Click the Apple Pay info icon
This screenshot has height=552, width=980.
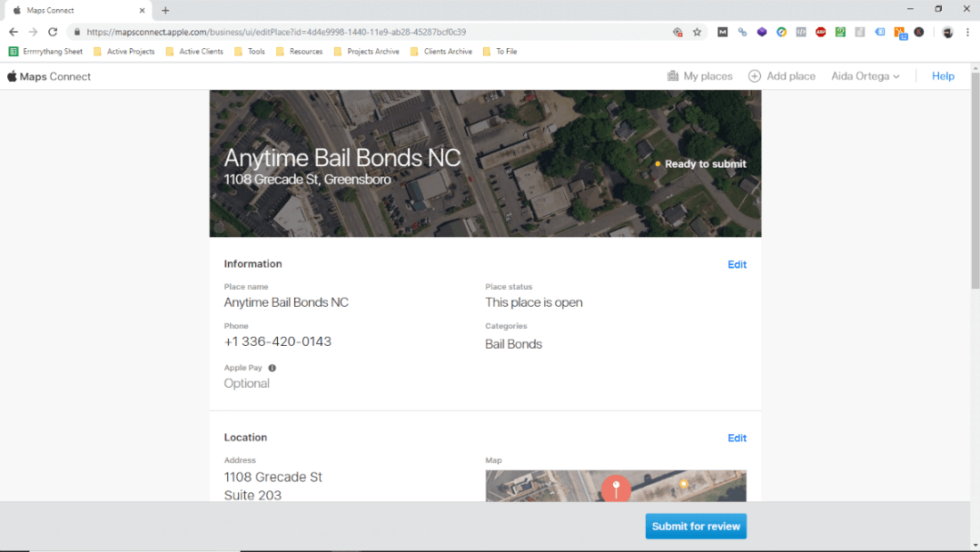(x=272, y=368)
